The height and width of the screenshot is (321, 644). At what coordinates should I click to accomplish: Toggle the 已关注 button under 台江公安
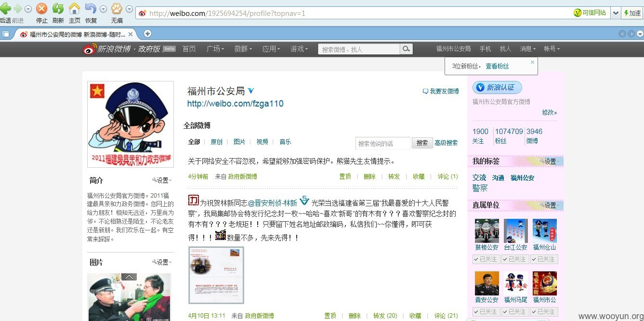click(x=515, y=259)
